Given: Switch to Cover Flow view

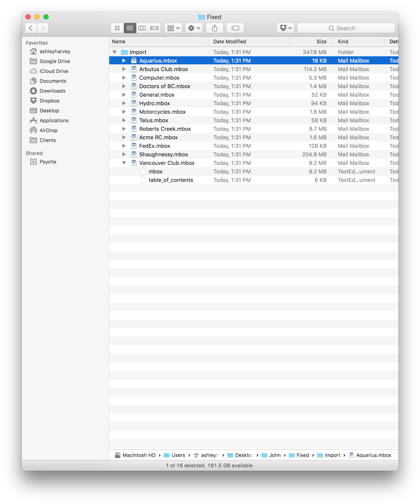Looking at the screenshot, I should pyautogui.click(x=155, y=28).
